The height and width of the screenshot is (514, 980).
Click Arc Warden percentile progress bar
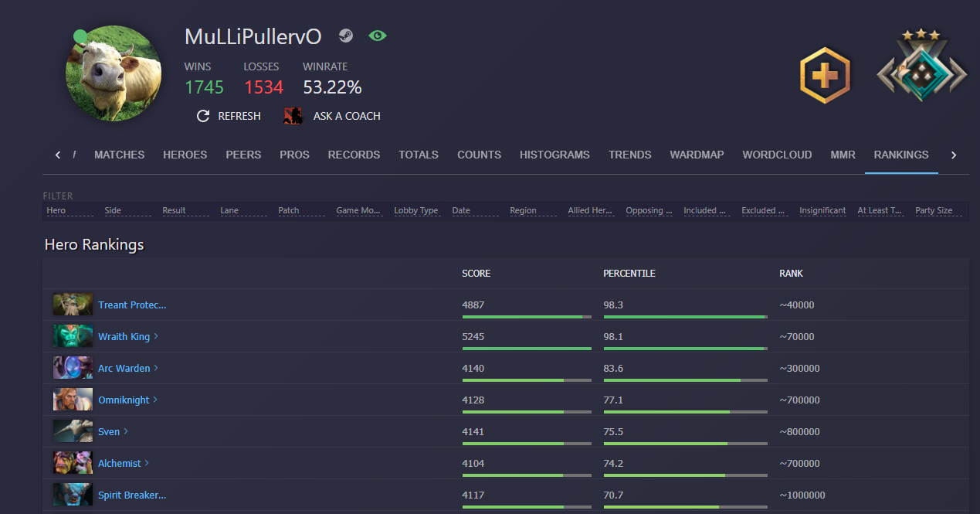(x=685, y=380)
